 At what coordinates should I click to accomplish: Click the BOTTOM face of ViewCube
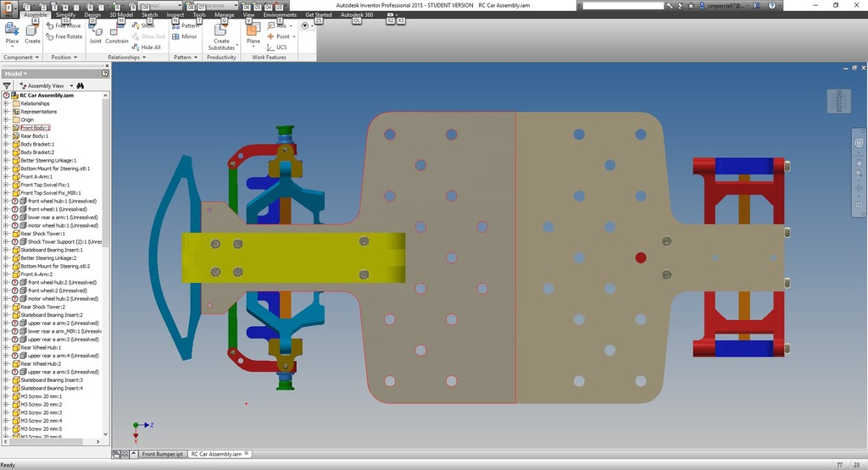tap(838, 100)
